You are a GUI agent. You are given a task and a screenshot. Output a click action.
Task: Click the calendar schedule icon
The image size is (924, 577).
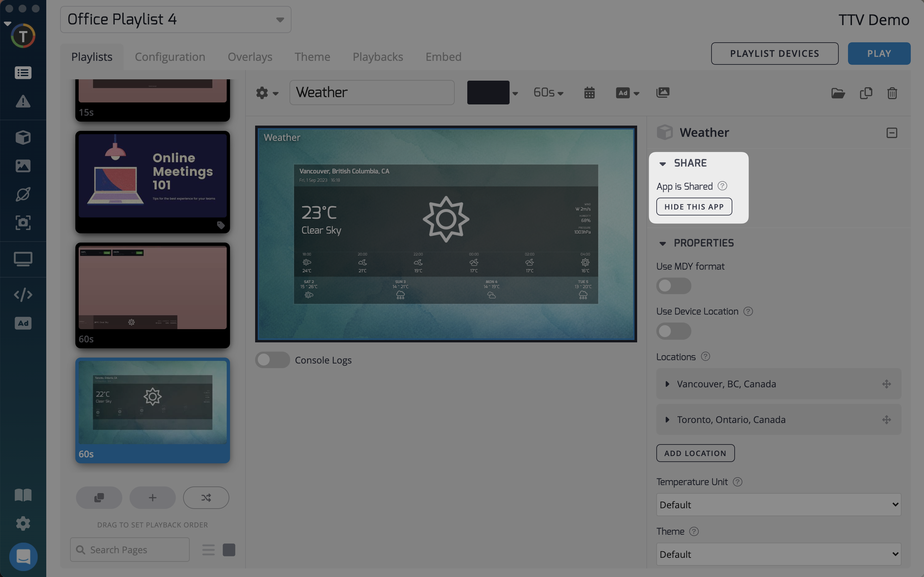tap(589, 93)
